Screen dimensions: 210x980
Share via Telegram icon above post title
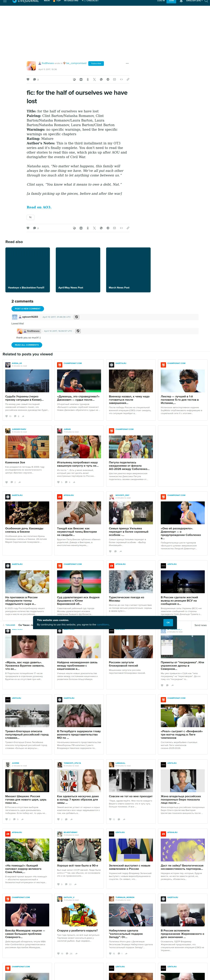click(x=108, y=80)
